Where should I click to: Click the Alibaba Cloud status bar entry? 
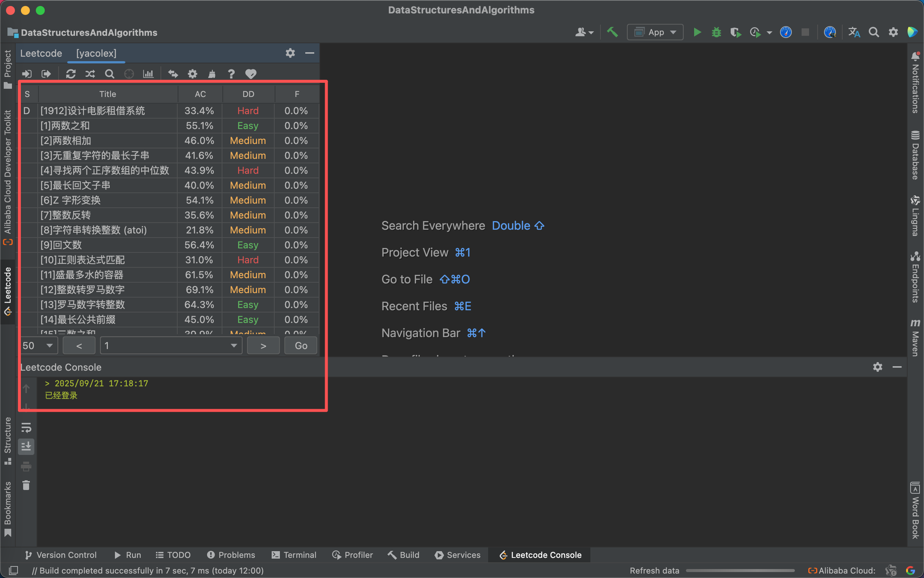842,570
